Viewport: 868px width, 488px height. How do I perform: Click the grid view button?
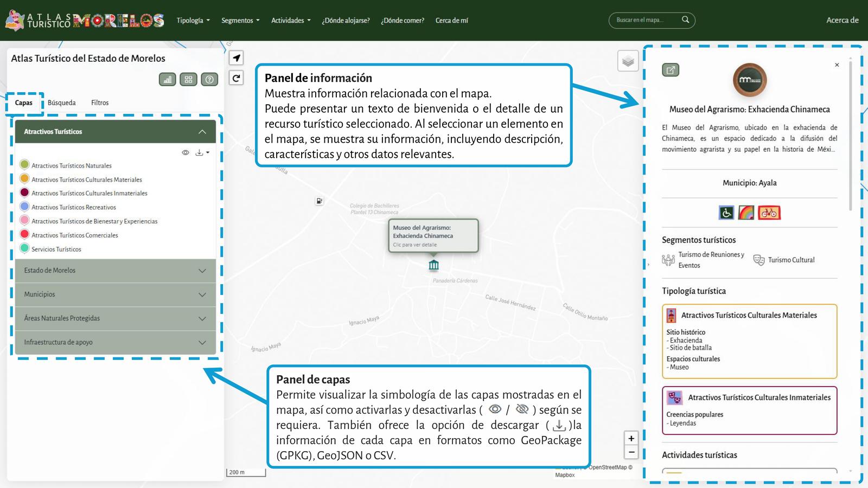pos(188,80)
